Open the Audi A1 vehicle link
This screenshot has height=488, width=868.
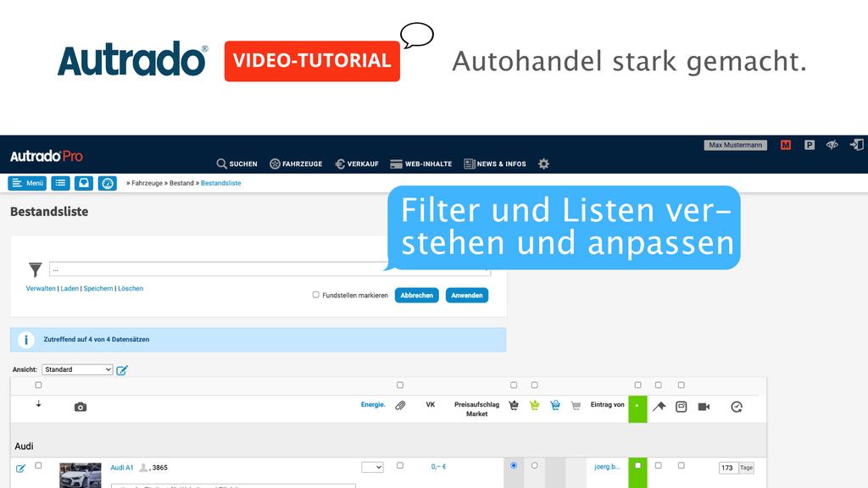pos(122,468)
